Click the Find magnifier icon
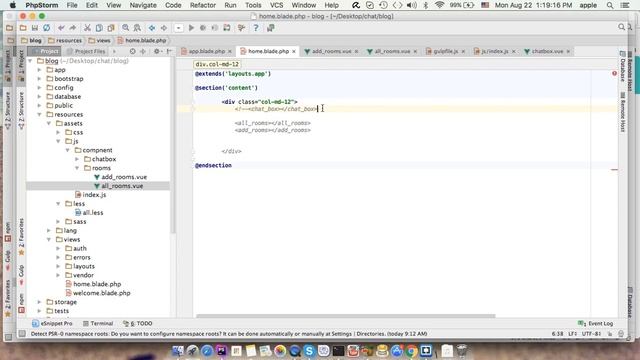This screenshot has height=360, width=640. [x=126, y=28]
